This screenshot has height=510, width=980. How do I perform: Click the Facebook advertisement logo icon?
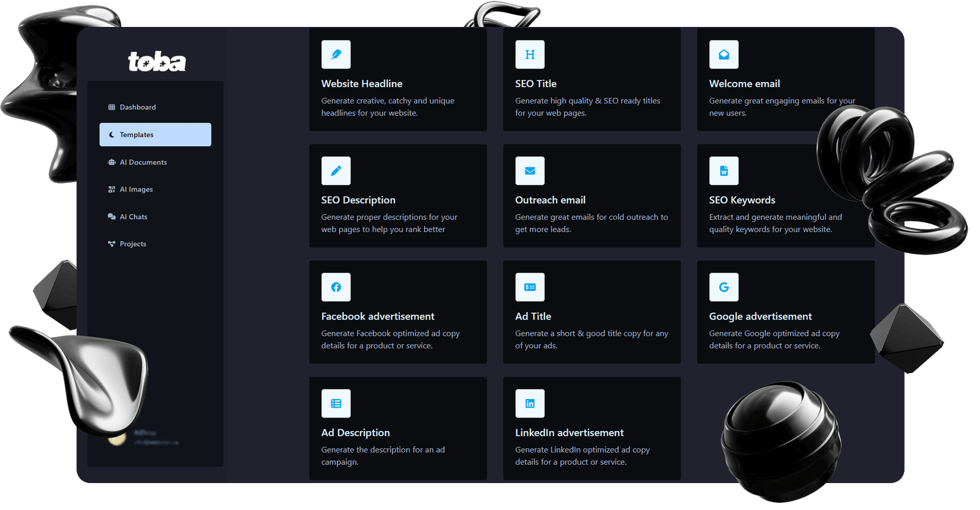point(336,287)
